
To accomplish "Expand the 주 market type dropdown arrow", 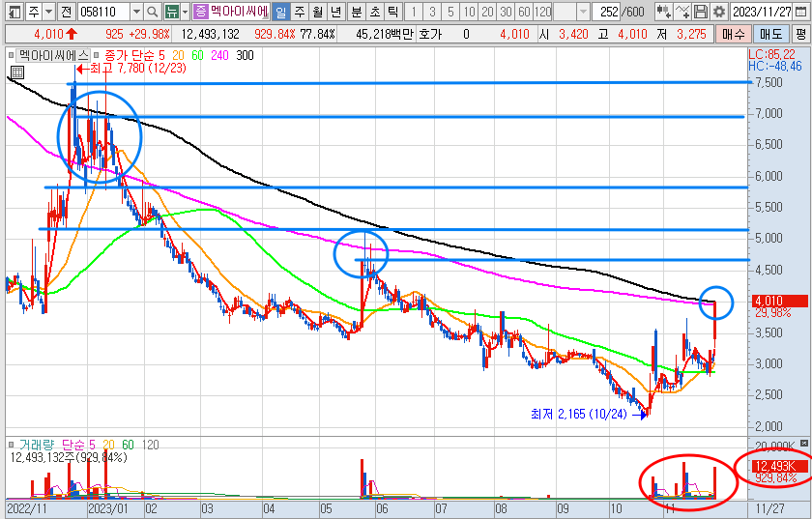I will pyautogui.click(x=48, y=11).
